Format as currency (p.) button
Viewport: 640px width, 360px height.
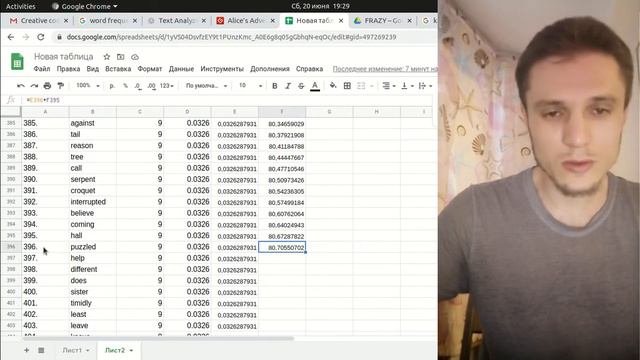112,86
